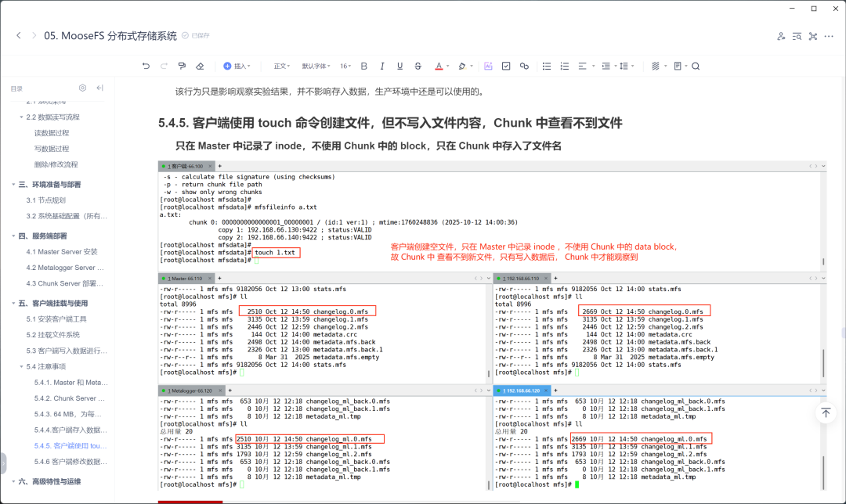The image size is (846, 504).
Task: Expand the 六、高级特性与运维 section arrow
Action: click(13, 481)
